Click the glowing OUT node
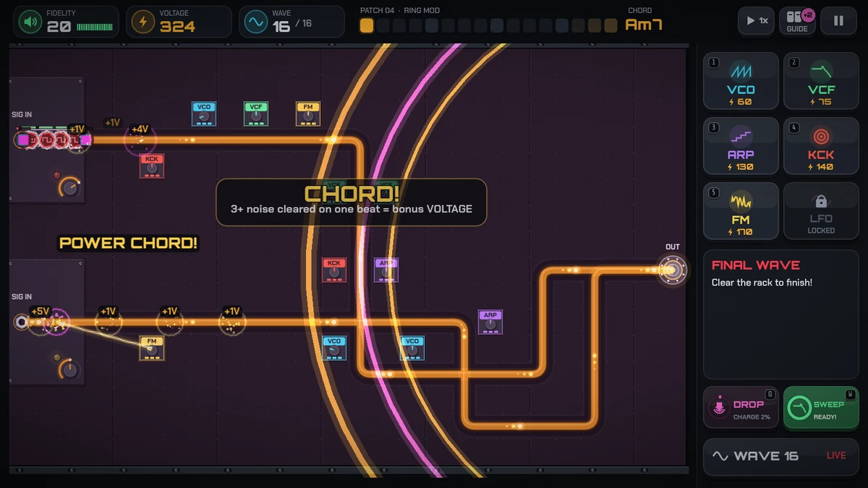 [x=673, y=270]
